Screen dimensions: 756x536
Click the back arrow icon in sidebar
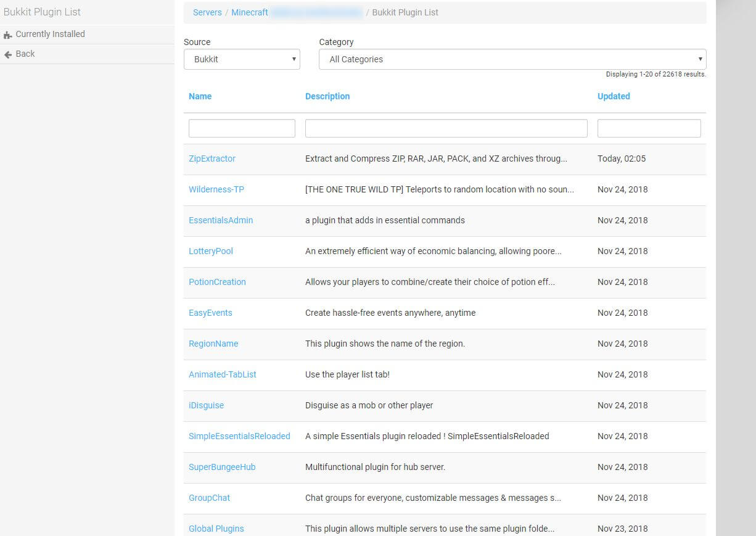pyautogui.click(x=8, y=54)
